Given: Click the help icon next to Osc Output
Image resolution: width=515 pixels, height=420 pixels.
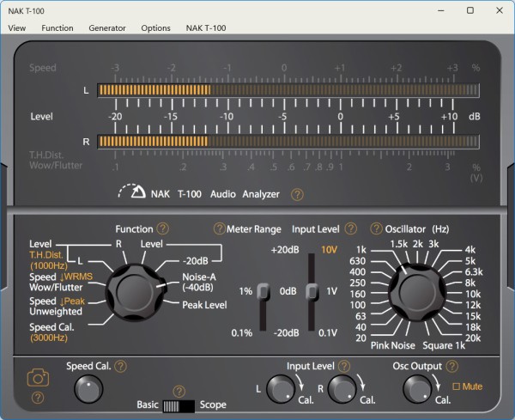Looking at the screenshot, I should point(452,366).
